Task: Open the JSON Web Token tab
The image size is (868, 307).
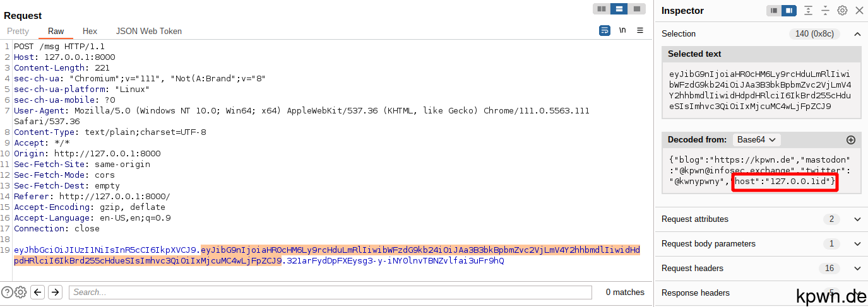Action: point(149,31)
